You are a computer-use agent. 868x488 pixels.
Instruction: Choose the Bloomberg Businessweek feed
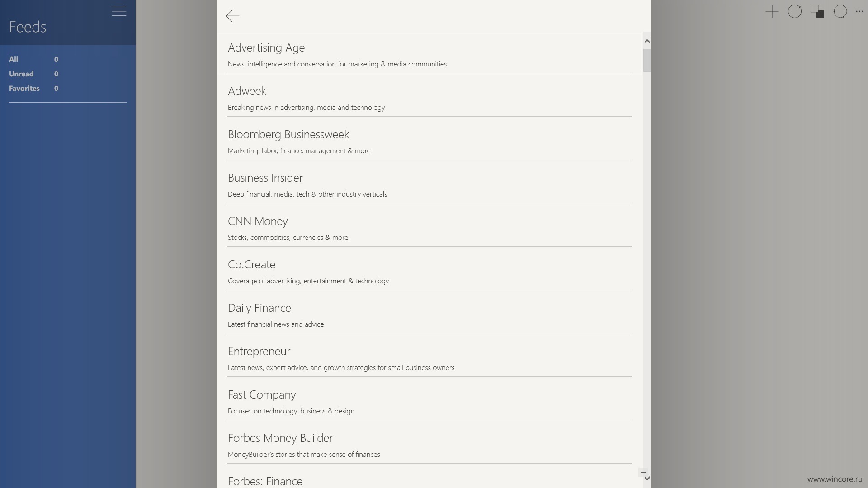click(429, 141)
